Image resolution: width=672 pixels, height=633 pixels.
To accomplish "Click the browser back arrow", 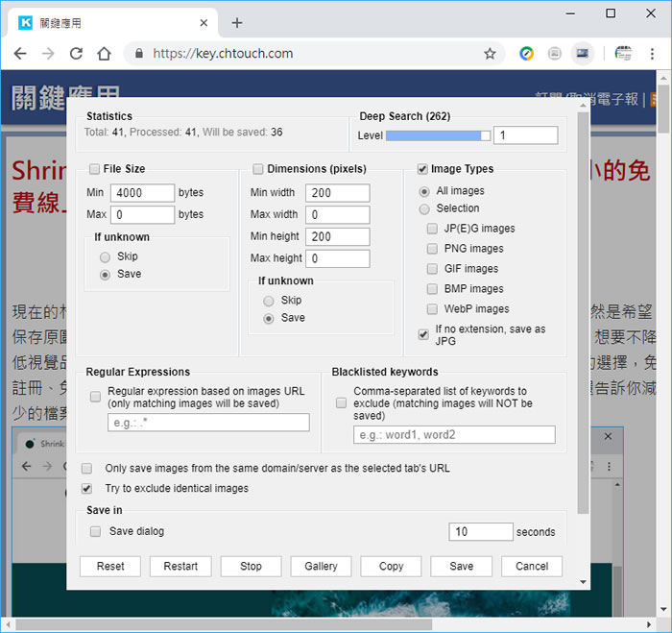I will pos(21,54).
